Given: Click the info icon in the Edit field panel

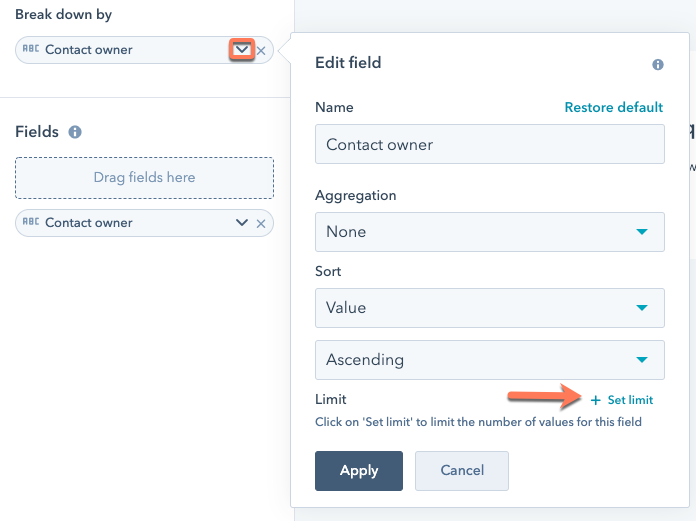Looking at the screenshot, I should [x=658, y=64].
